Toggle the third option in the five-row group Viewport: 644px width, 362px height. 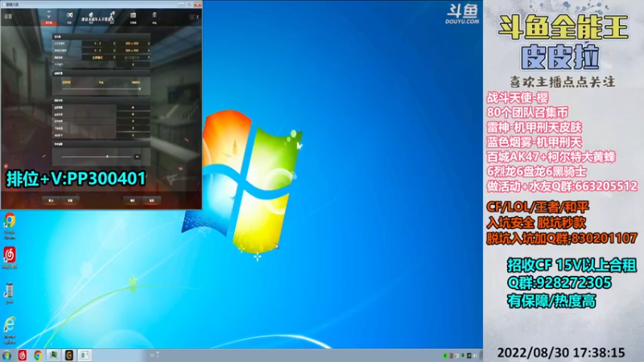tap(133, 121)
